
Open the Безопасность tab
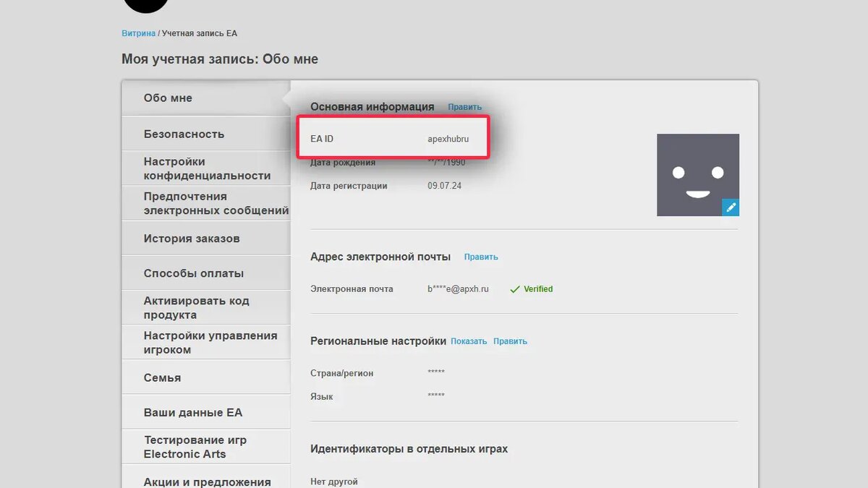[x=206, y=134]
